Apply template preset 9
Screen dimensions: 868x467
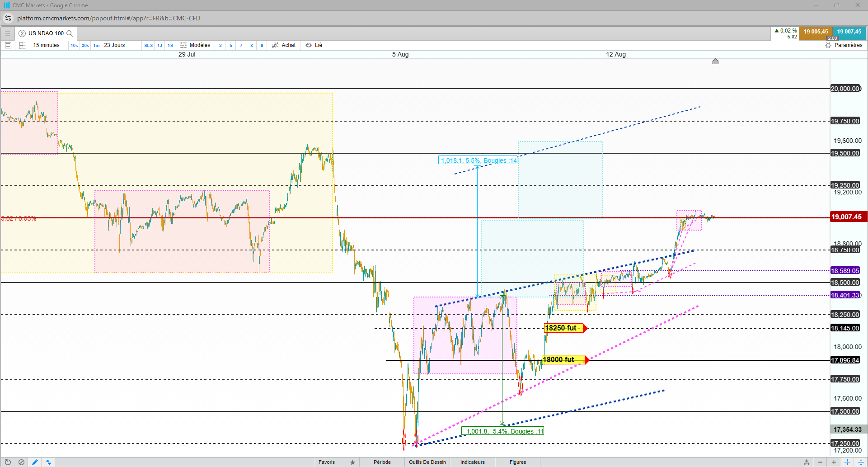tap(262, 46)
